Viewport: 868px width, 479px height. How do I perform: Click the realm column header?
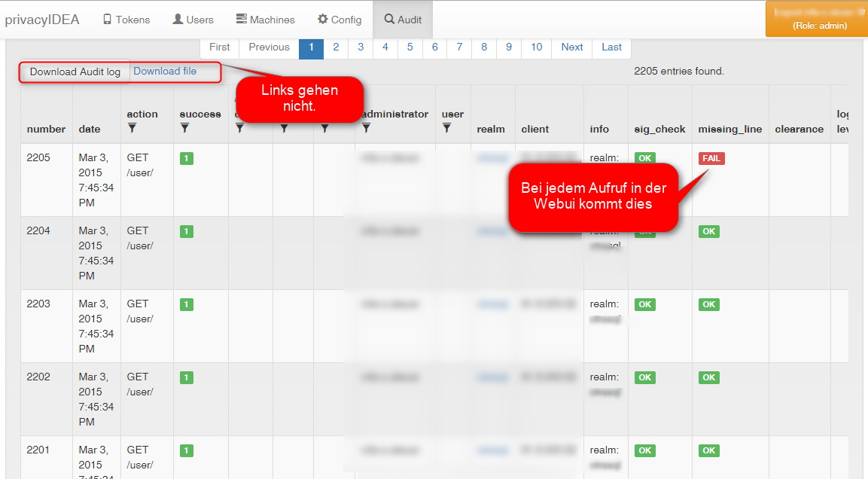tap(491, 129)
